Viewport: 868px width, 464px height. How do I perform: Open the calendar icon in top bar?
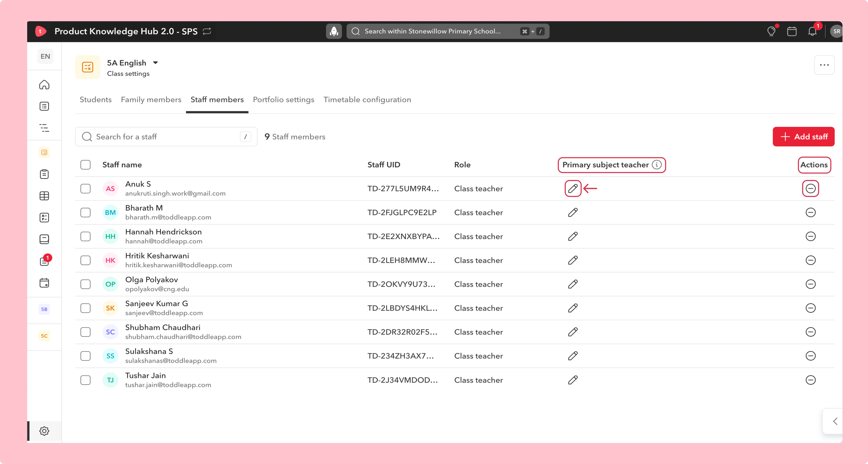point(792,31)
